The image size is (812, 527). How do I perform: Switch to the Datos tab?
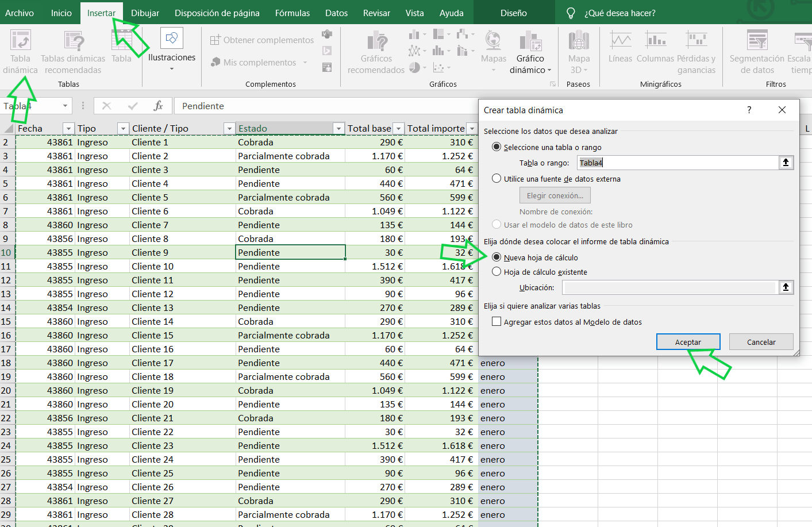coord(336,13)
